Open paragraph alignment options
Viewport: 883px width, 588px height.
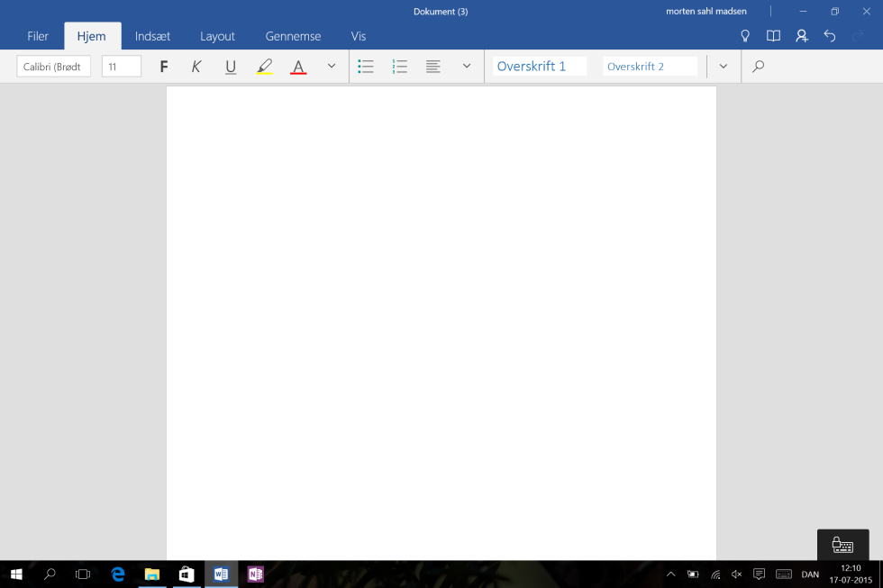tap(433, 67)
